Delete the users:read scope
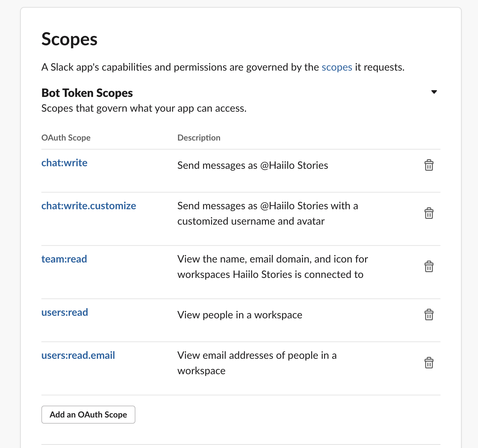The image size is (478, 448). coord(429,315)
